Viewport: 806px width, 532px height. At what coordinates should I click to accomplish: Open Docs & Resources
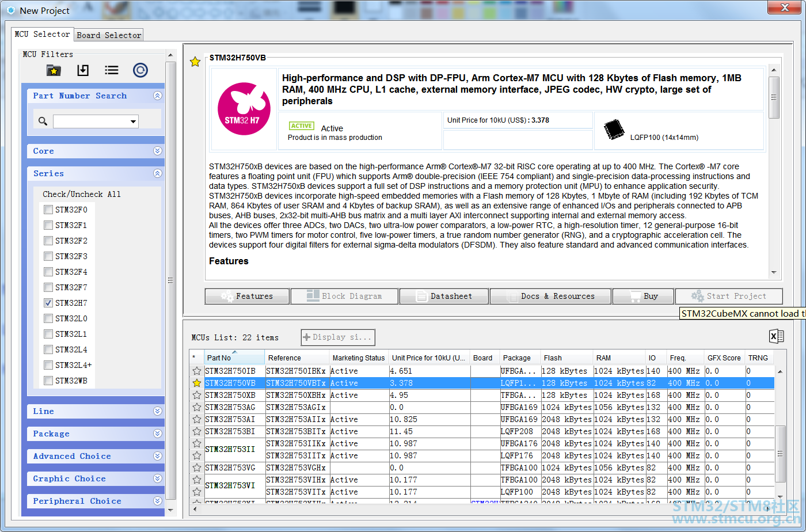click(550, 296)
